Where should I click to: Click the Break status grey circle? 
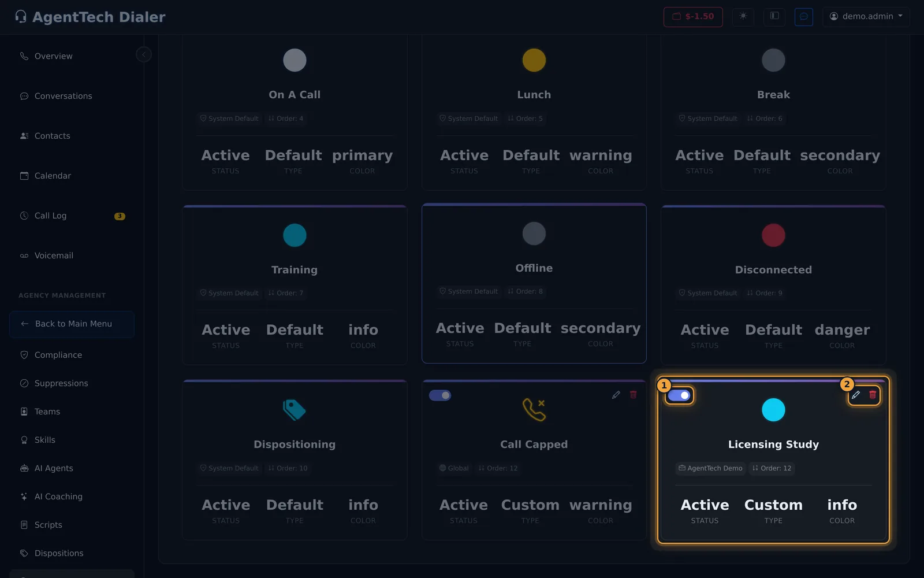point(773,60)
